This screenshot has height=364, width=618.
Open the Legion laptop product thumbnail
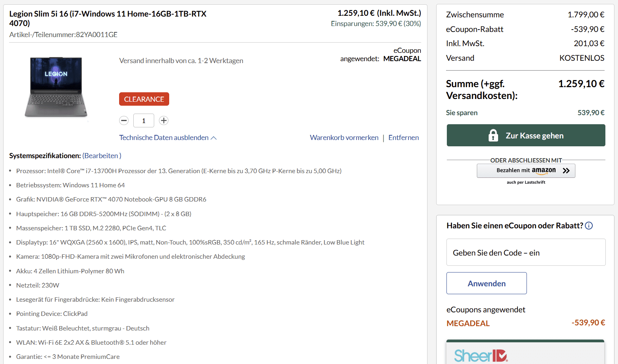(x=56, y=87)
